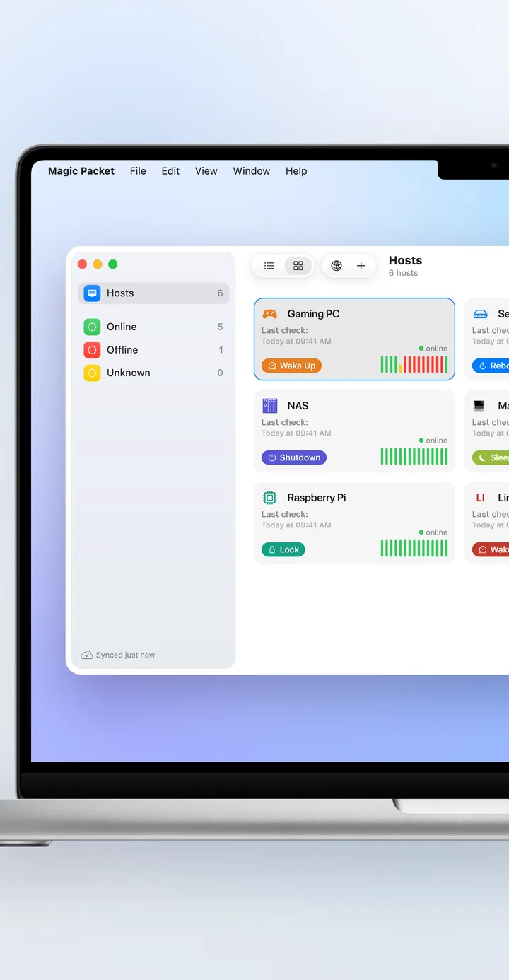This screenshot has height=980, width=509.
Task: Click the Hosts window title
Action: tap(405, 261)
